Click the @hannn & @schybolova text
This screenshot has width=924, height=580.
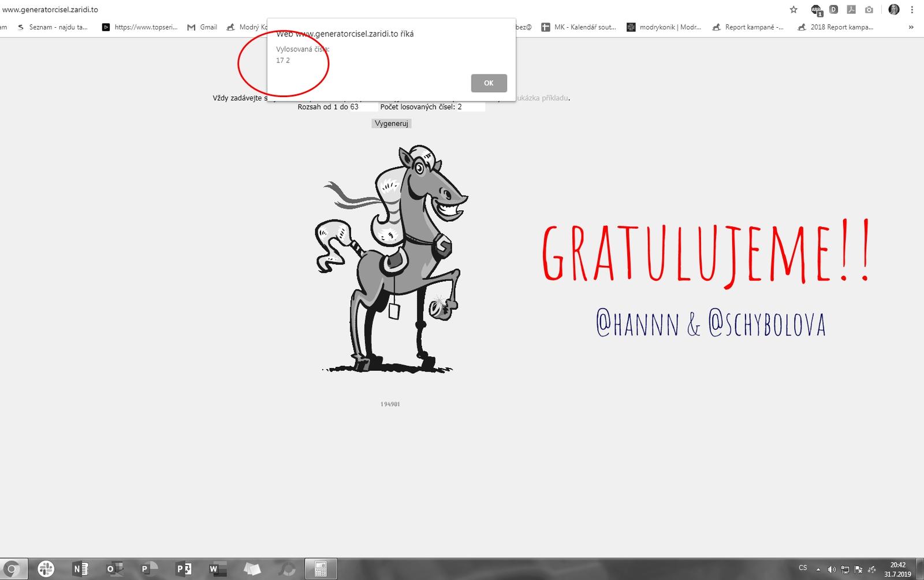pyautogui.click(x=711, y=324)
